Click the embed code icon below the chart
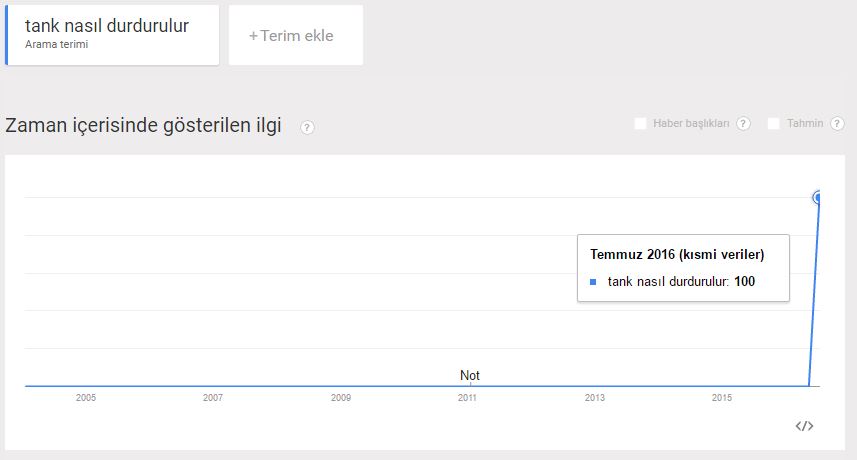The width and height of the screenshot is (857, 460). tap(804, 426)
